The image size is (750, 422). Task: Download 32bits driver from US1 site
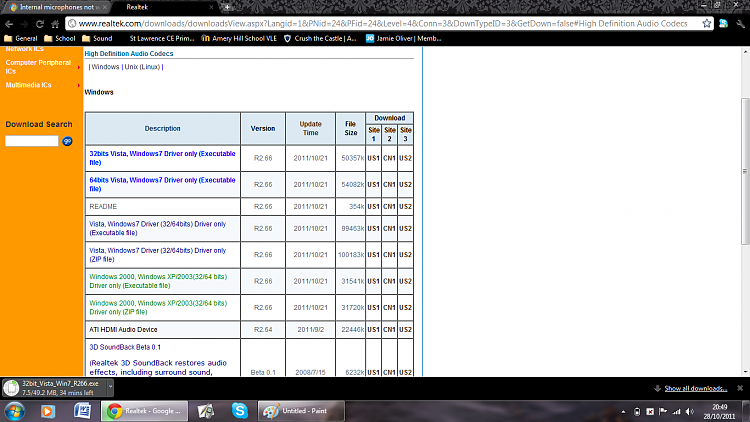point(374,158)
